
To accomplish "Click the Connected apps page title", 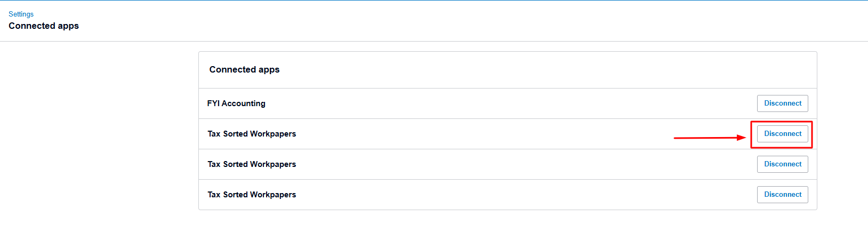I will [x=44, y=26].
